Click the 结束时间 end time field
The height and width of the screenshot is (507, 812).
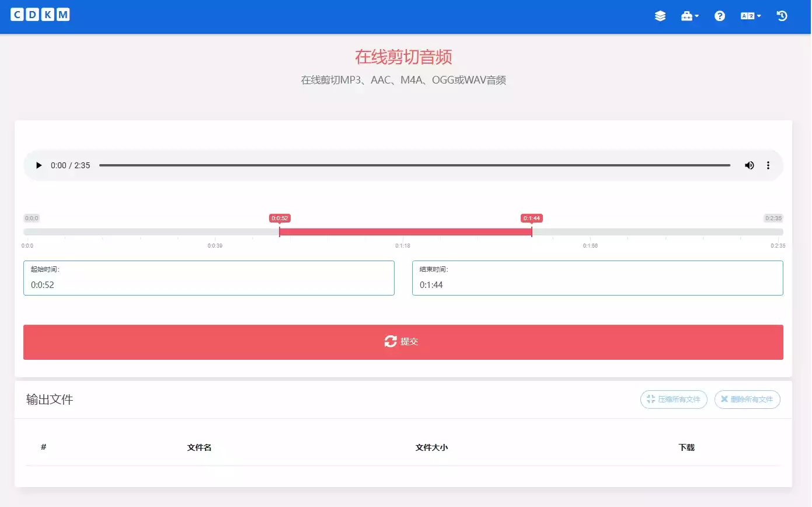597,284
